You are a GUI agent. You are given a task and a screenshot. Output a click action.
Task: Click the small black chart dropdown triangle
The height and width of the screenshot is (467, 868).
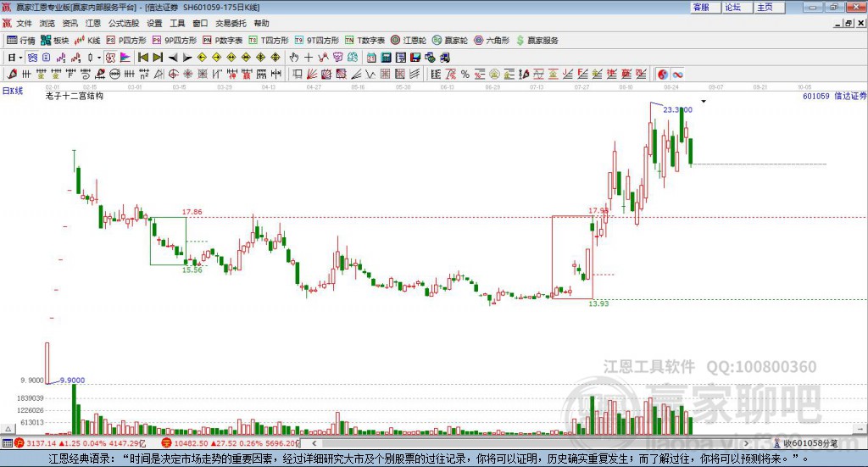coord(704,101)
